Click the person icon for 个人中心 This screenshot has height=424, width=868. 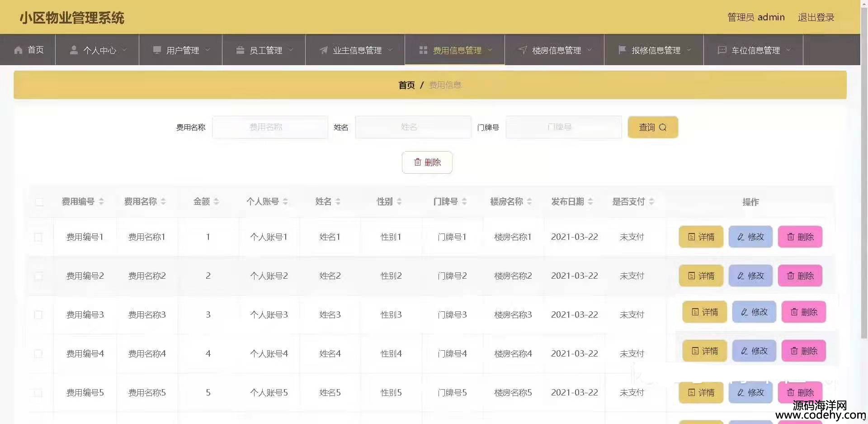tap(74, 50)
